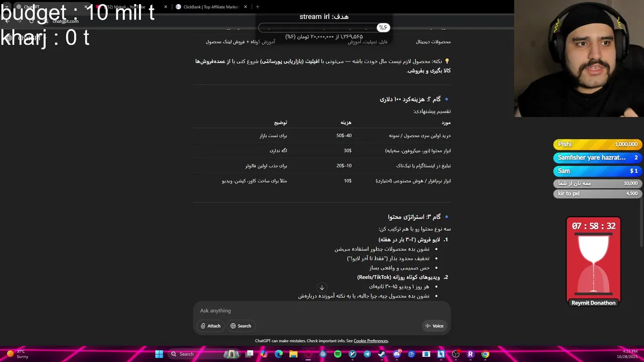Close the ChatGPT tab
This screenshot has width=644, height=362.
[x=86, y=7]
